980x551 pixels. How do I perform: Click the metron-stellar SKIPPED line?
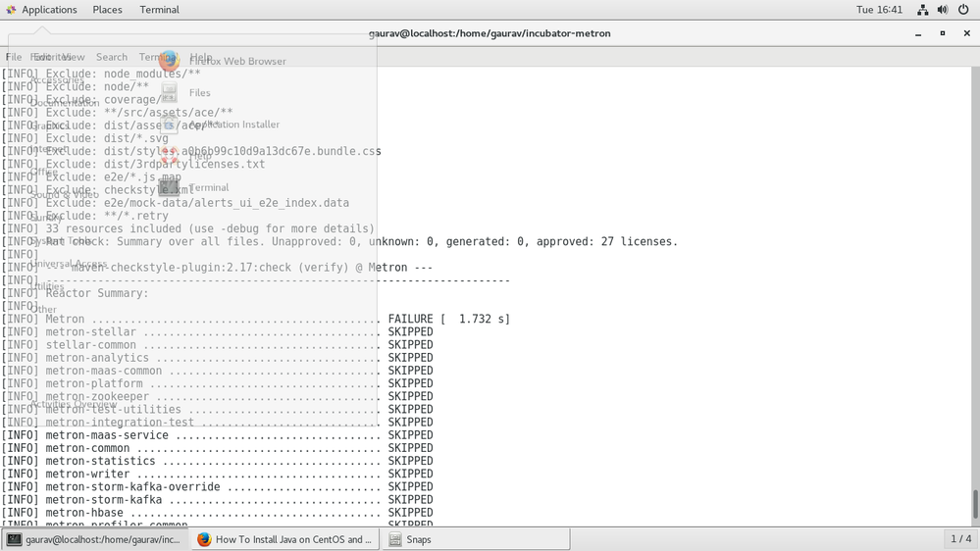point(218,331)
